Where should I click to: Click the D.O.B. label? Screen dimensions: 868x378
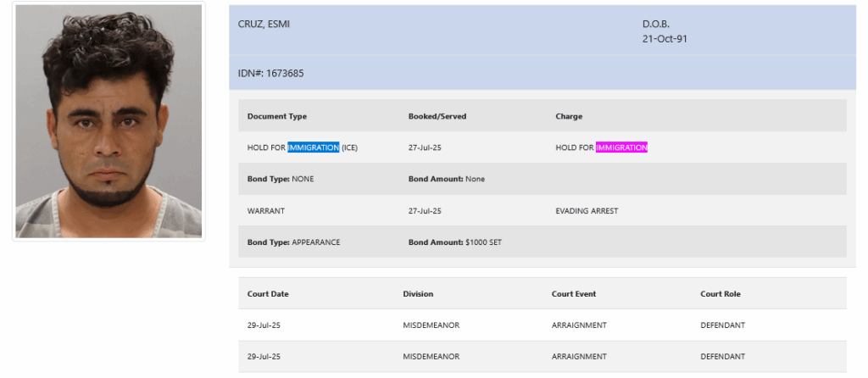click(656, 24)
